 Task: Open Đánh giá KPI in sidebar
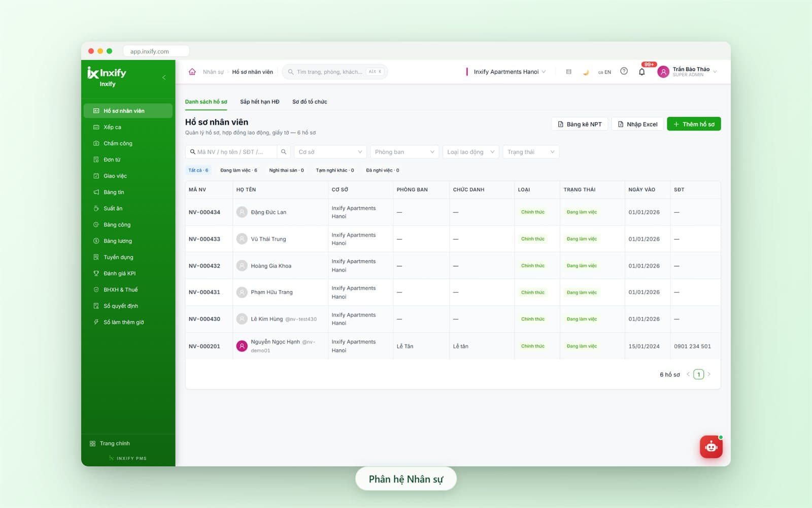(128, 273)
